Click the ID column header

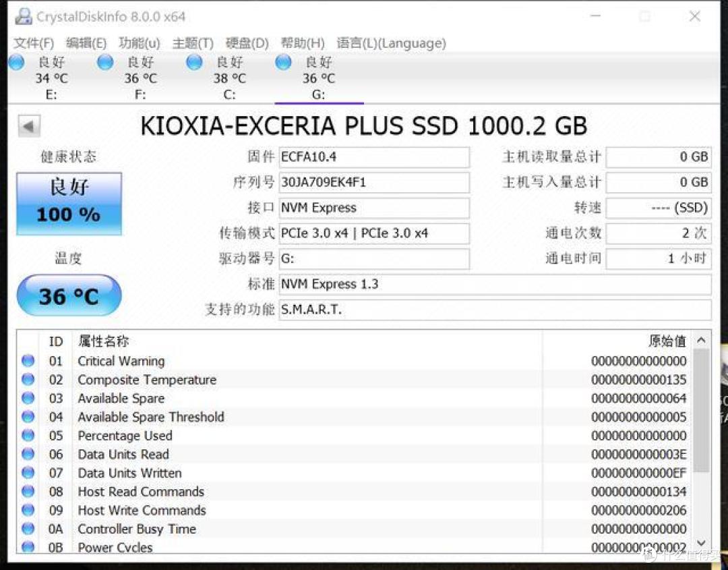[x=56, y=341]
